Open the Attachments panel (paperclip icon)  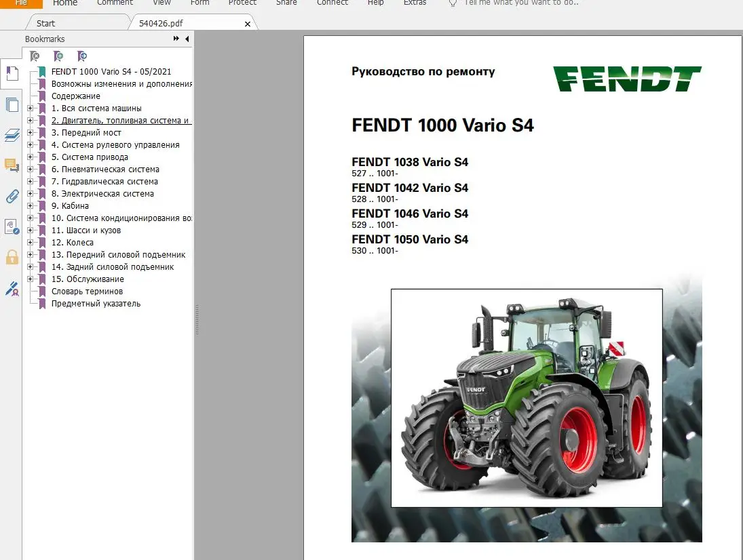coord(12,196)
